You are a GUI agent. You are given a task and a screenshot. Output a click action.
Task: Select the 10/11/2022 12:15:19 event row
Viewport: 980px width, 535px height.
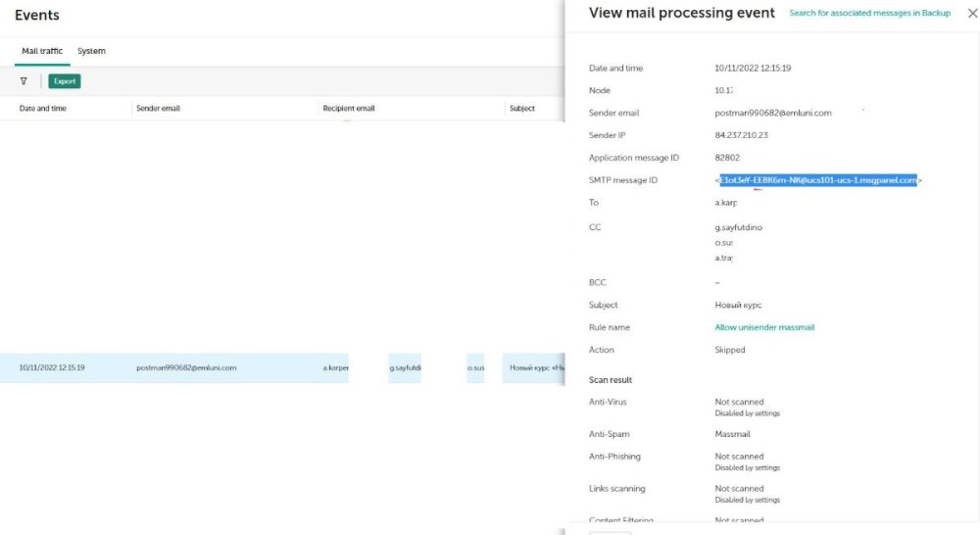coord(52,367)
